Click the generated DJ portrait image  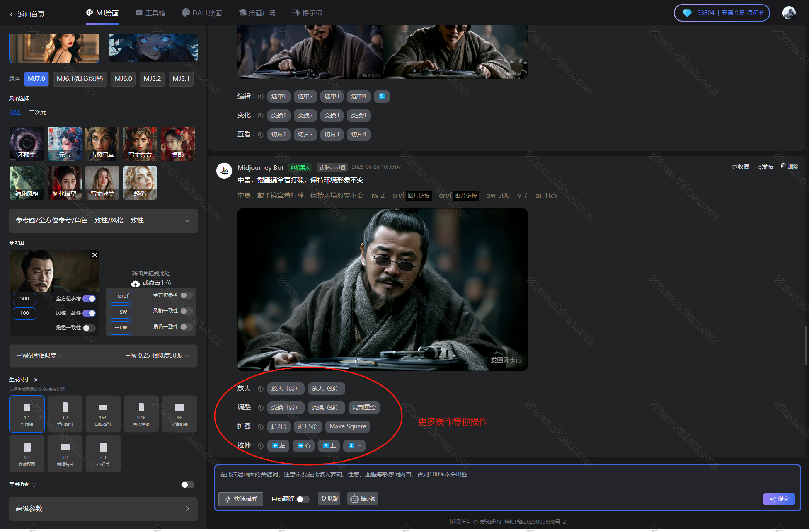pyautogui.click(x=383, y=290)
